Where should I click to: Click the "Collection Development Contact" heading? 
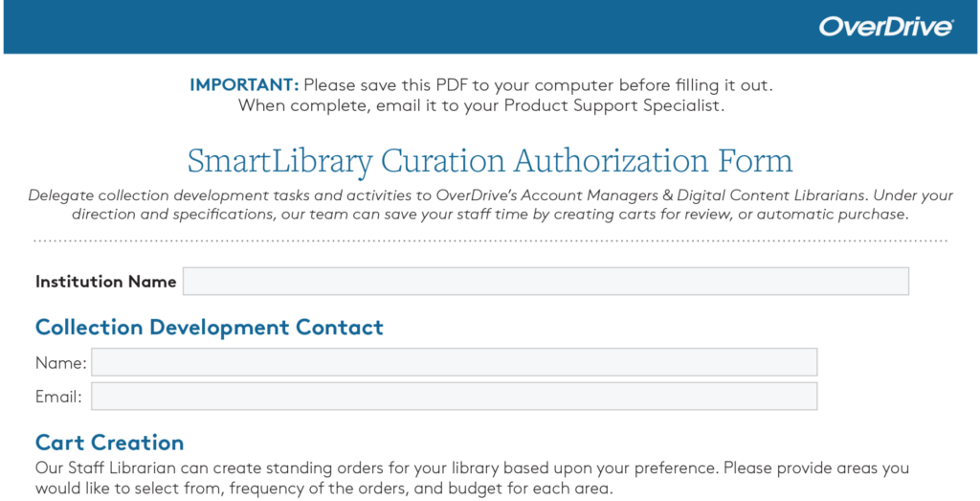(x=209, y=328)
